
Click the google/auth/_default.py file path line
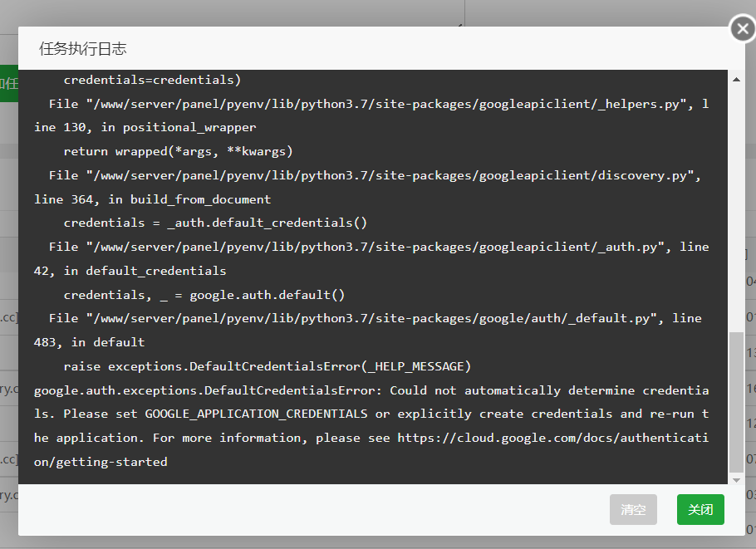(376, 318)
